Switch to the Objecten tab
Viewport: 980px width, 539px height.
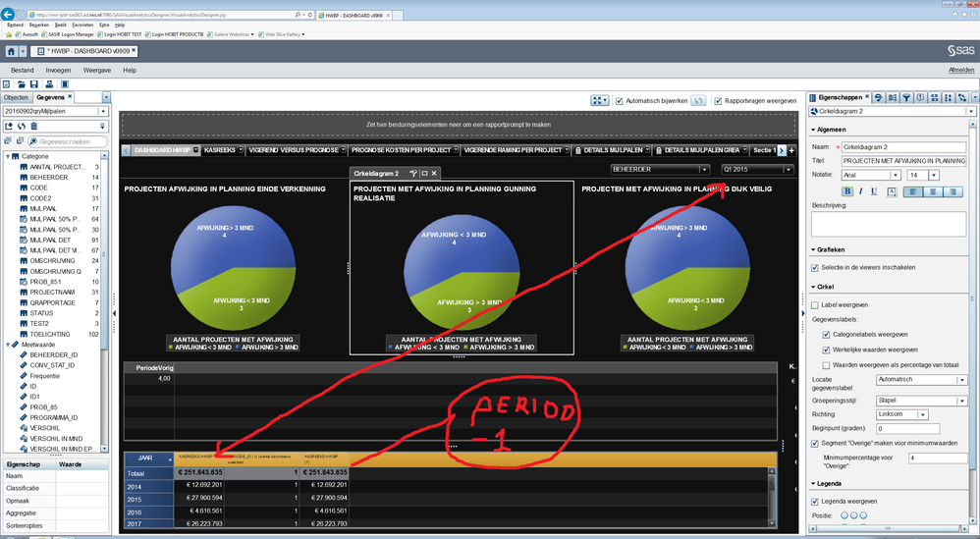(x=17, y=97)
